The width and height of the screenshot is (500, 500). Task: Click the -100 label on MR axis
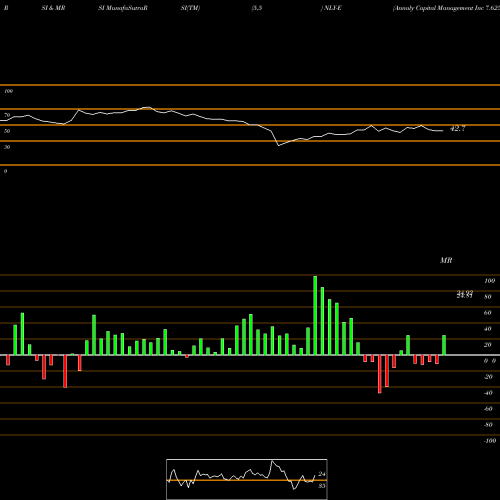click(490, 441)
